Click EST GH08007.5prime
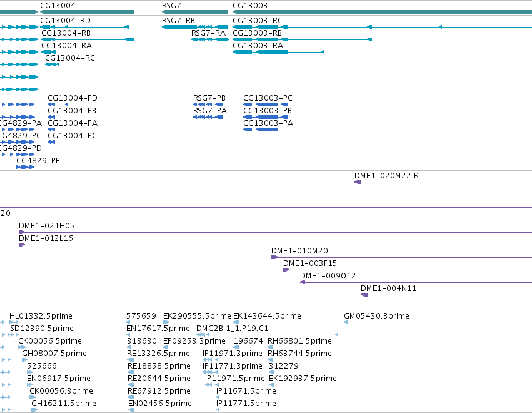The height and width of the screenshot is (413, 532). (25, 360)
